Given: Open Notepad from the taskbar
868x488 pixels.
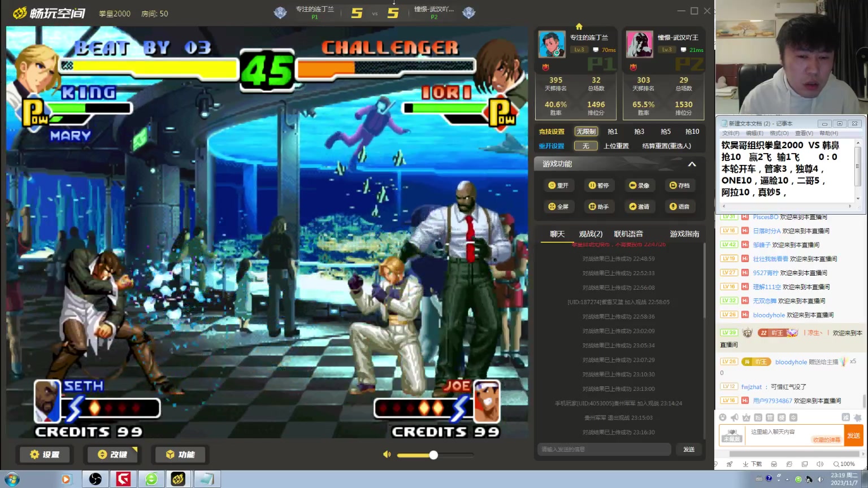Looking at the screenshot, I should tap(206, 480).
